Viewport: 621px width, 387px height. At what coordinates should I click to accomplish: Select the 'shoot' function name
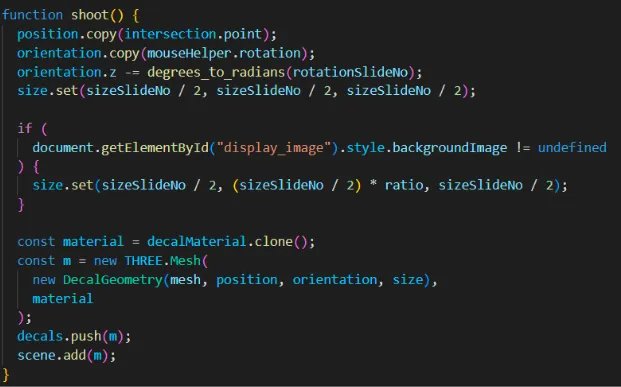90,15
